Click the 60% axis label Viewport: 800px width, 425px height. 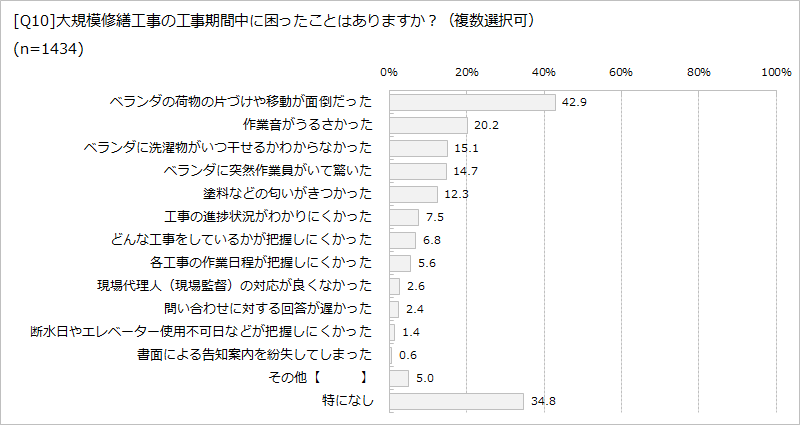click(621, 72)
